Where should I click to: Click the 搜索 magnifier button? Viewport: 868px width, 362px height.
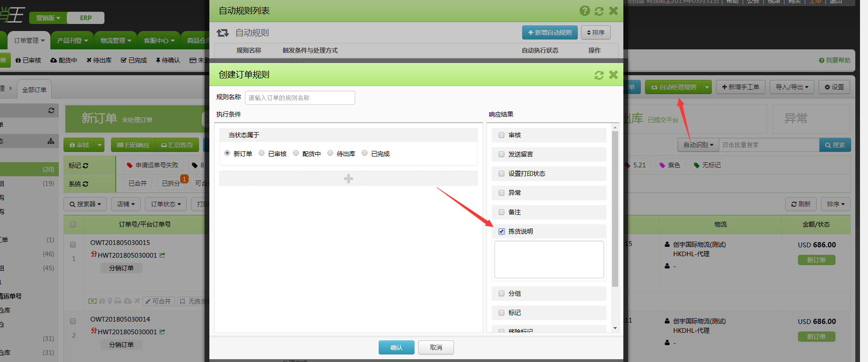click(835, 145)
